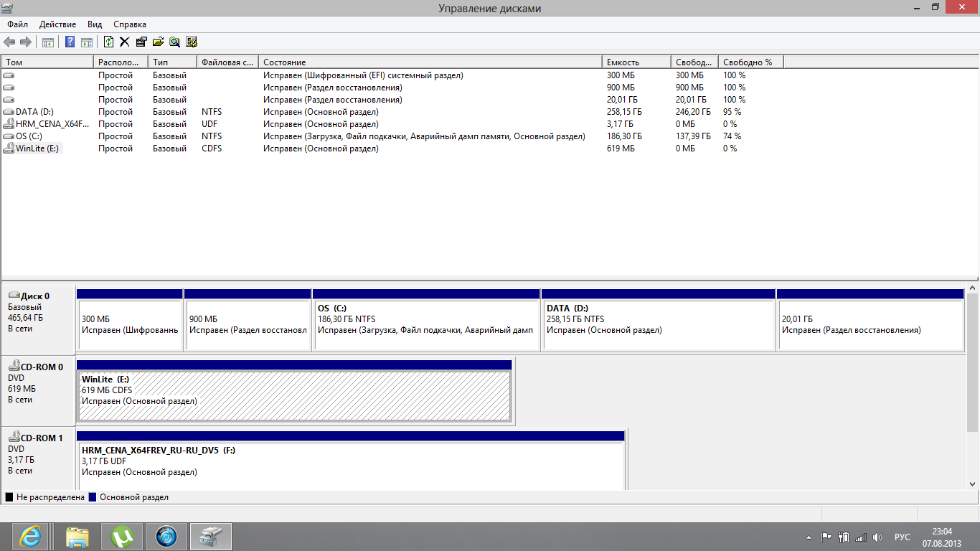Click the black Не распределена legend swatch
Viewport: 980px width, 551px height.
(x=9, y=497)
